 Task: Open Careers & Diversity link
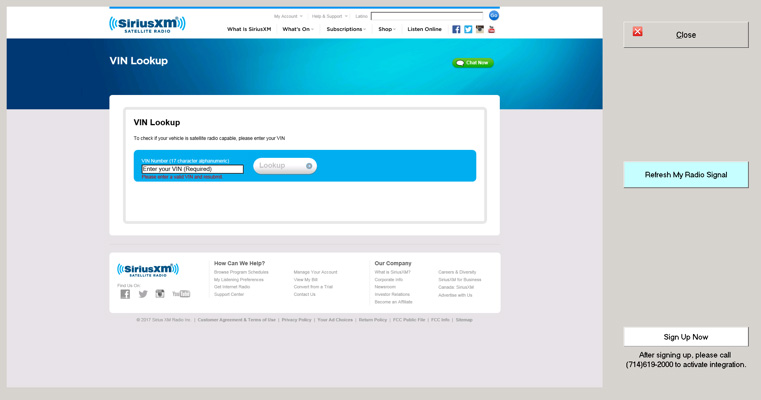click(457, 272)
